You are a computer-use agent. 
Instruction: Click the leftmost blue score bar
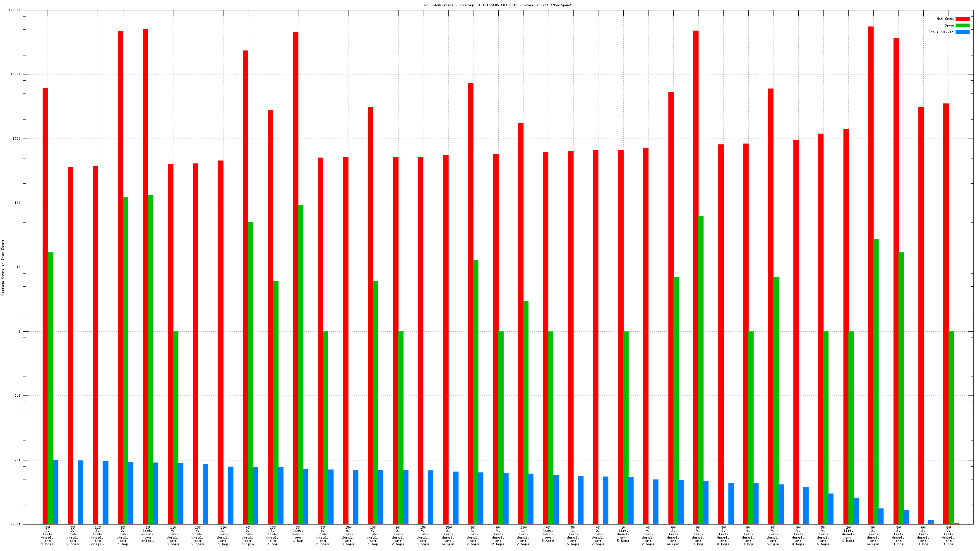(55, 492)
